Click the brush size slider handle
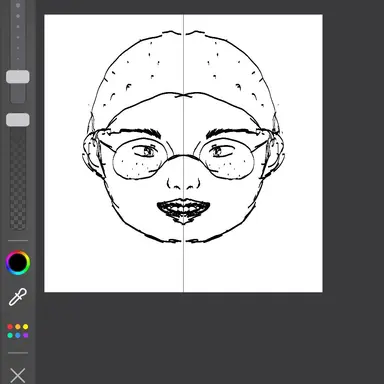The height and width of the screenshot is (384, 384). (18, 77)
